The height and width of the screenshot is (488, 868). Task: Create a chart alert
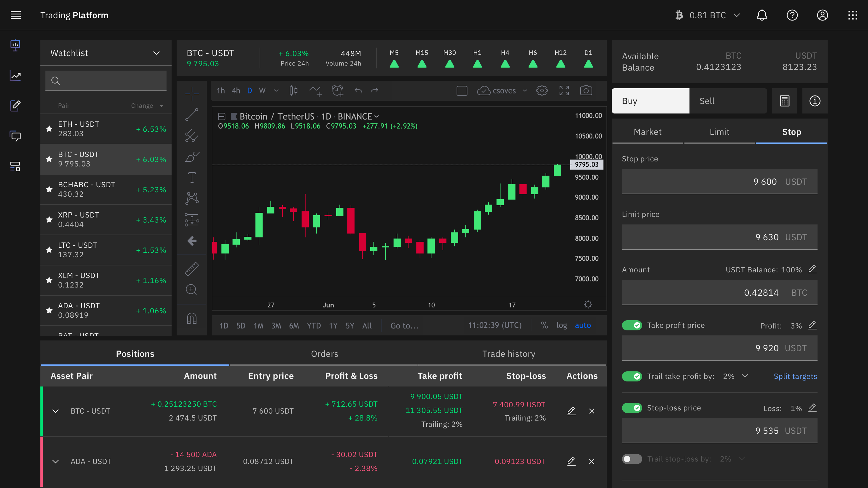pyautogui.click(x=337, y=90)
